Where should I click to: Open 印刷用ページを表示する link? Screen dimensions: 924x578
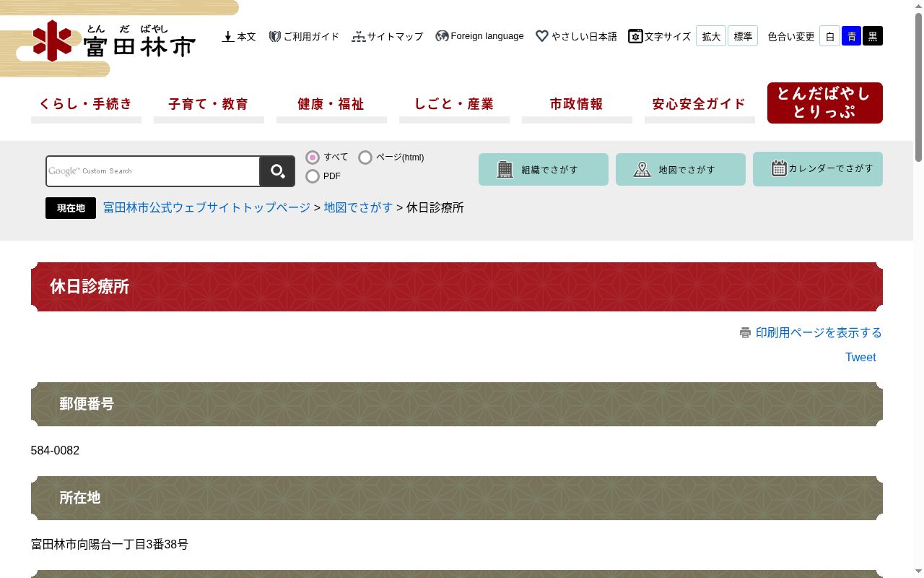coord(819,332)
